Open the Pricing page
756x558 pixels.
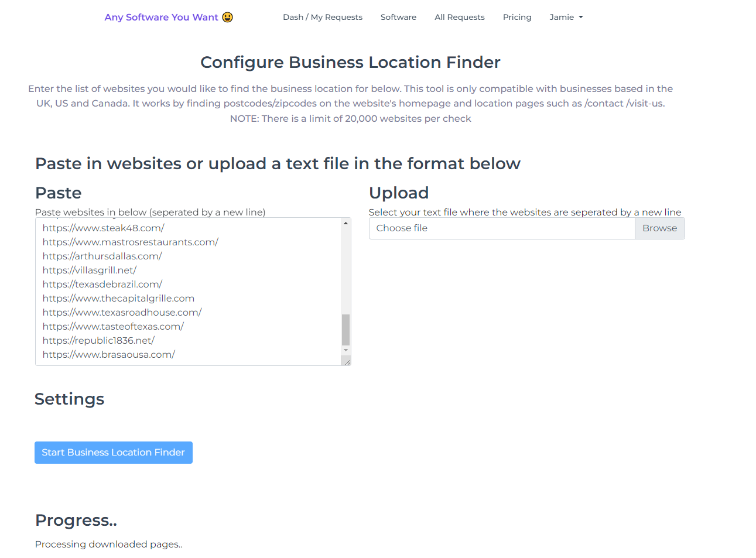(517, 18)
